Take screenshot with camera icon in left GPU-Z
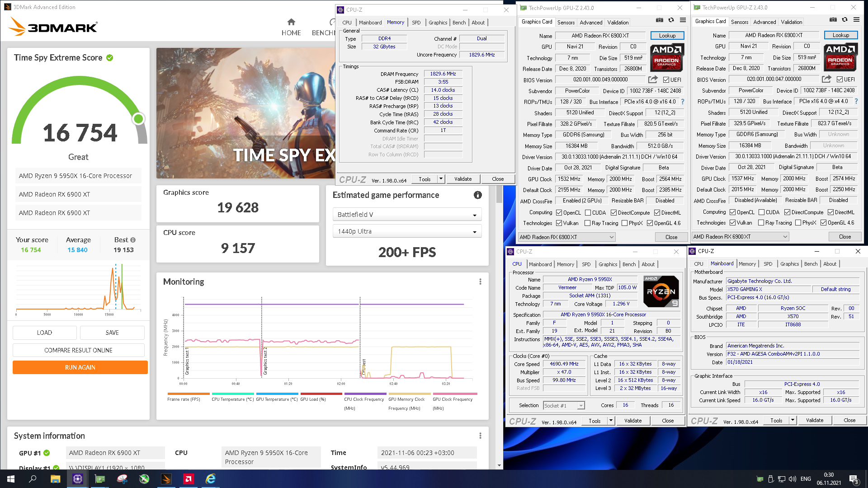 (660, 20)
